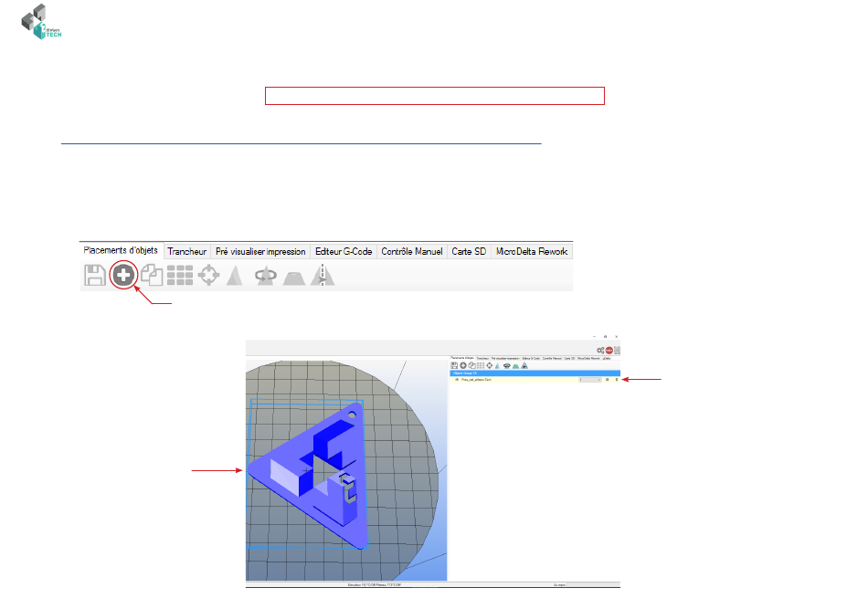
Task: Click Cut object icon in small Repetier window
Action: [515, 366]
